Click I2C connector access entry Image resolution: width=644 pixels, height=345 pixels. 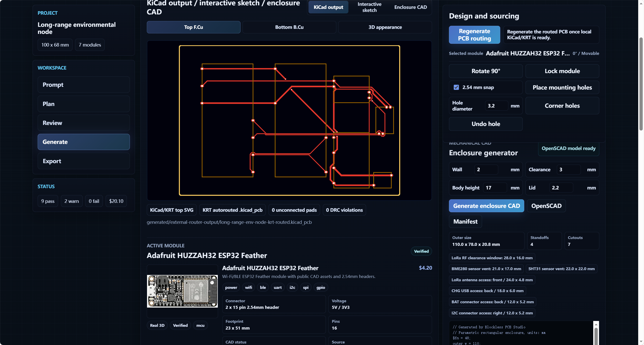(x=492, y=313)
